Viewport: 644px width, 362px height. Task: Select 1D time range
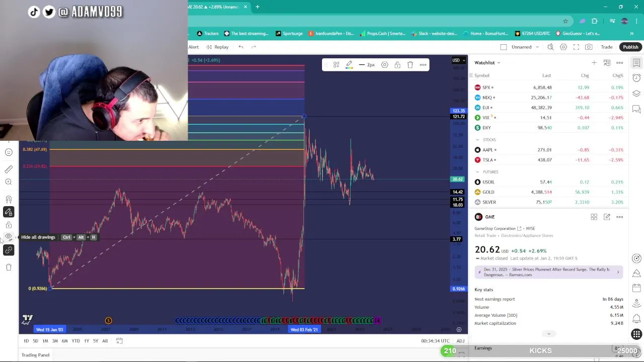pos(26,341)
